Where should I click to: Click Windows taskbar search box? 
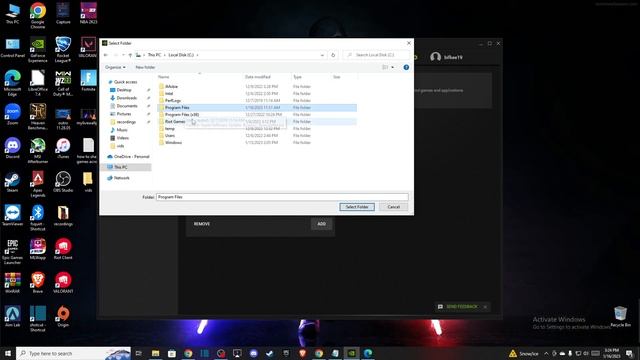point(73,353)
